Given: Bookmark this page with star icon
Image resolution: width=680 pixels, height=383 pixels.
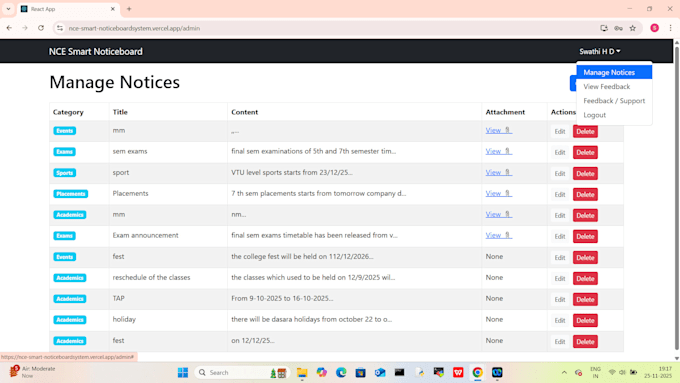Looking at the screenshot, I should (x=633, y=28).
